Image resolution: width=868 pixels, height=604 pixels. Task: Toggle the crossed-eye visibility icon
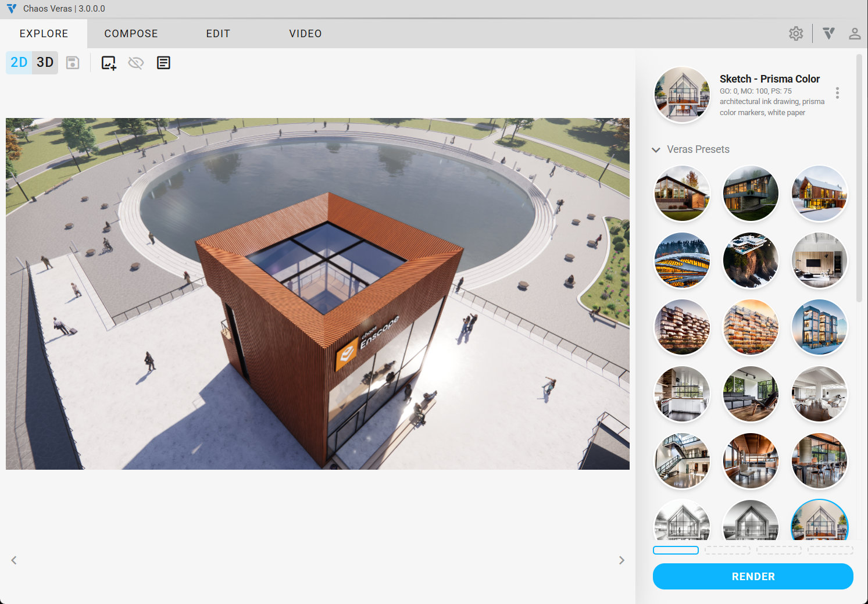pyautogui.click(x=136, y=63)
